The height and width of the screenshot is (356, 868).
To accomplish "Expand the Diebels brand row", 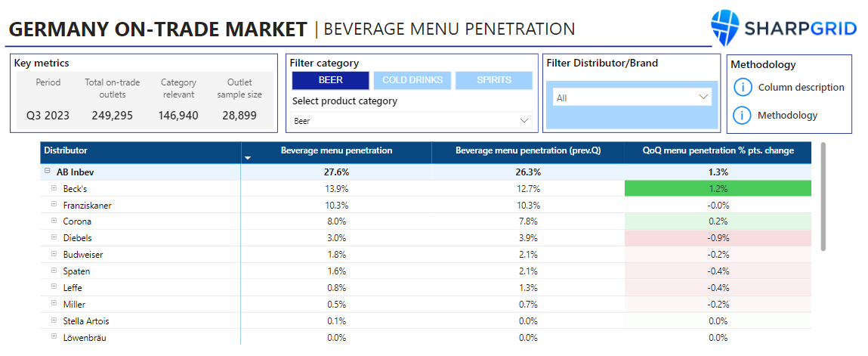I will [x=54, y=237].
